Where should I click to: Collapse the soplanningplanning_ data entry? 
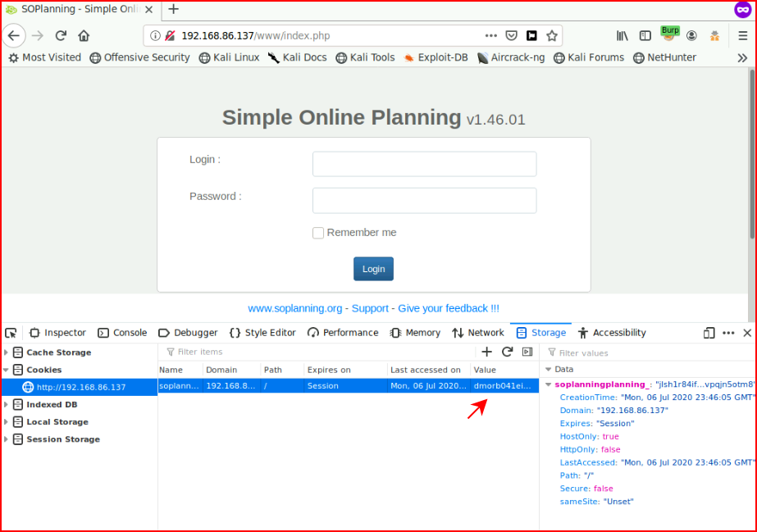tap(549, 384)
